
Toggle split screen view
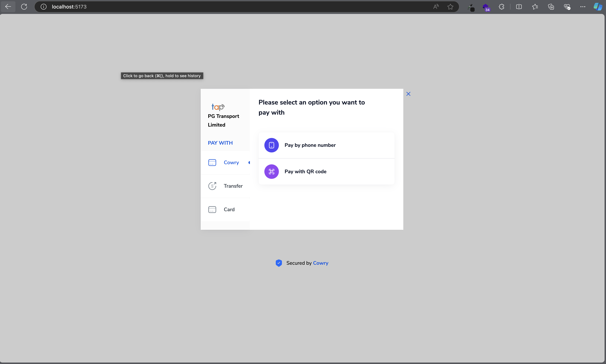(519, 7)
